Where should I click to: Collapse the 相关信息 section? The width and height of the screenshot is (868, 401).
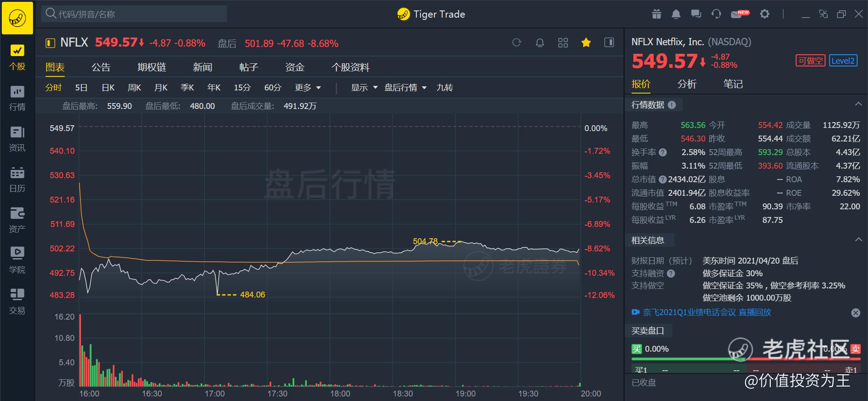858,240
